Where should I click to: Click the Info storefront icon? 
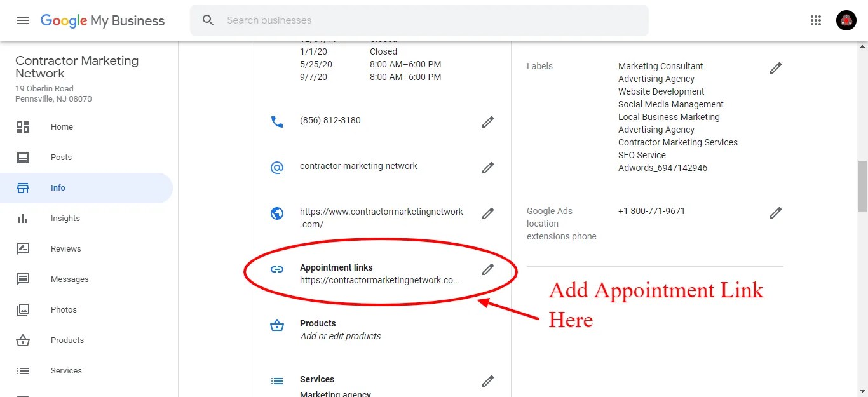(23, 188)
